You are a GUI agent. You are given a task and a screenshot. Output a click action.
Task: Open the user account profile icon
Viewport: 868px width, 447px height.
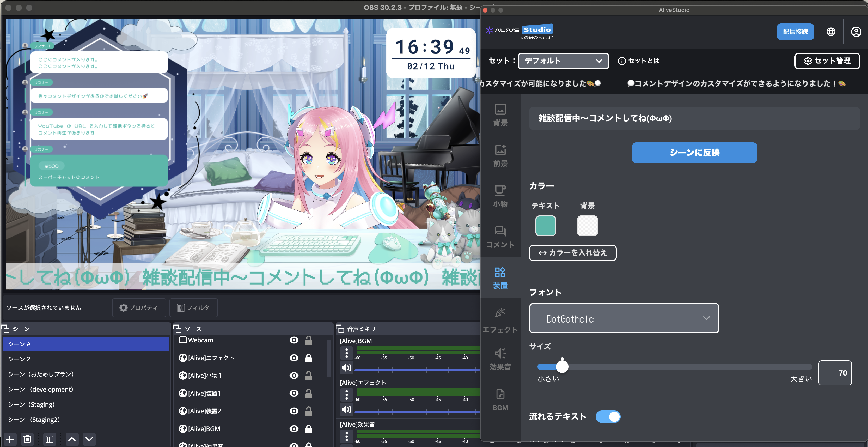856,32
